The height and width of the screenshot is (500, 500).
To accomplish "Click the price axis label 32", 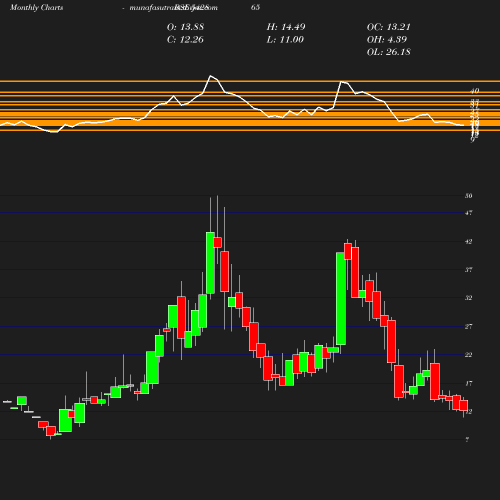I will point(469,298).
